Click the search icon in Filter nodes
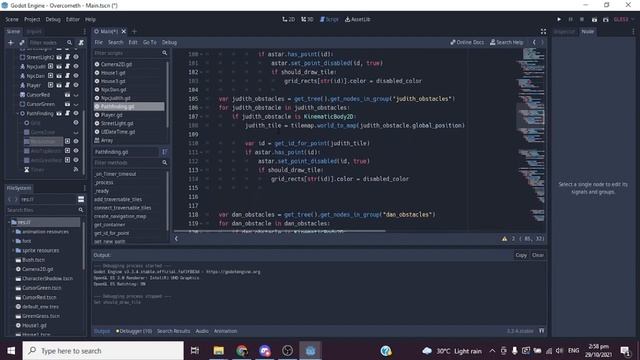 tap(69, 42)
